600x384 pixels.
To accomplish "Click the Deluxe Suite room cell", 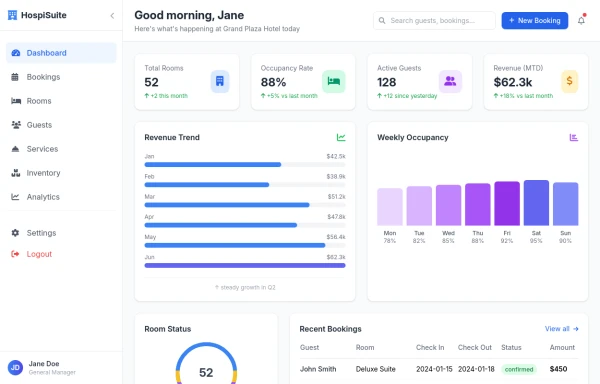I will (x=375, y=369).
